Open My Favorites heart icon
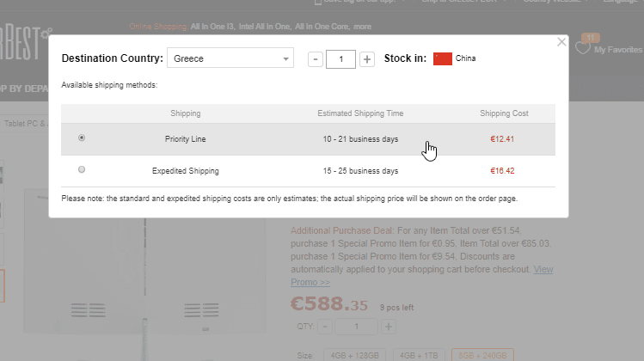644x361 pixels. tap(584, 48)
